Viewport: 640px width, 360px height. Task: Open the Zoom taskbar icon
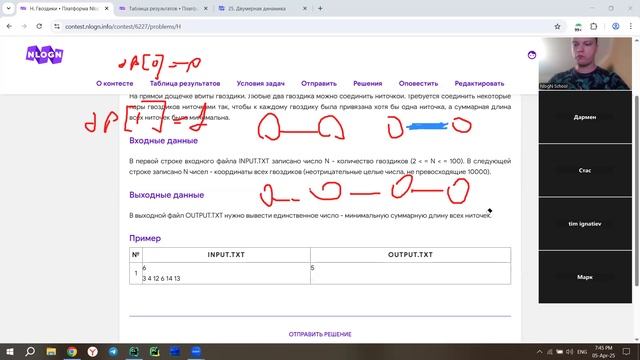[196, 351]
